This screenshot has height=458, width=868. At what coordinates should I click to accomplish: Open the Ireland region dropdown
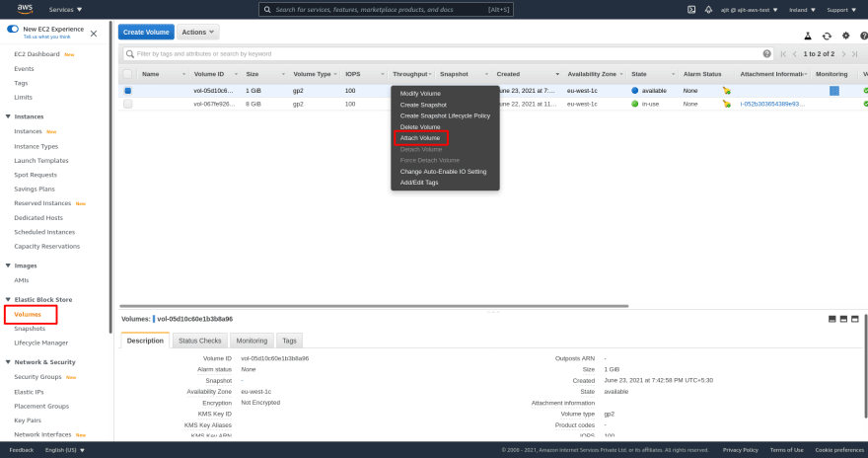[x=802, y=10]
